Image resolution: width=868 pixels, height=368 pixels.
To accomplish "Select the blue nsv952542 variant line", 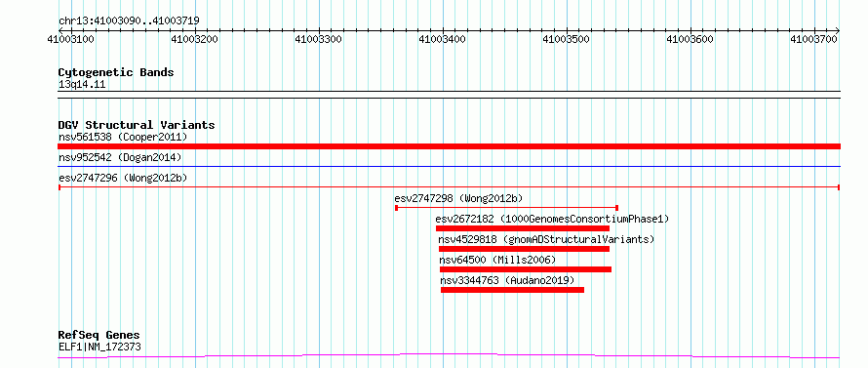I will (449, 166).
